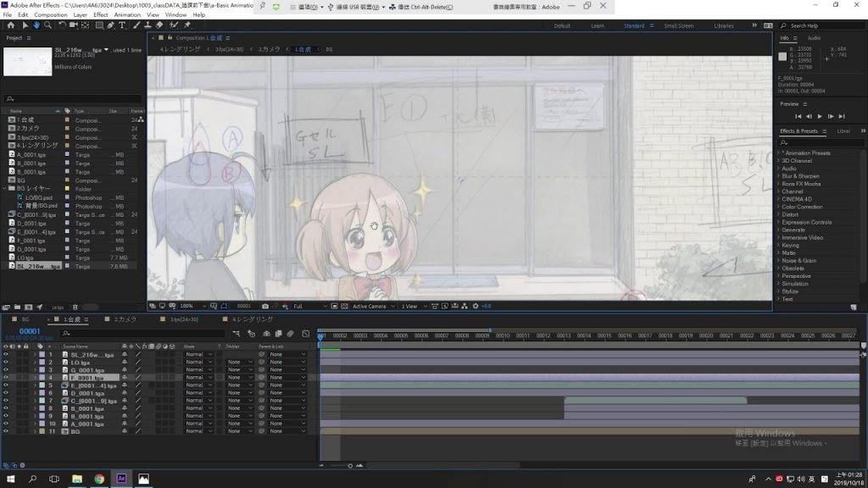Click the purple label swatch of layer 1
868x488 pixels.
(42, 355)
